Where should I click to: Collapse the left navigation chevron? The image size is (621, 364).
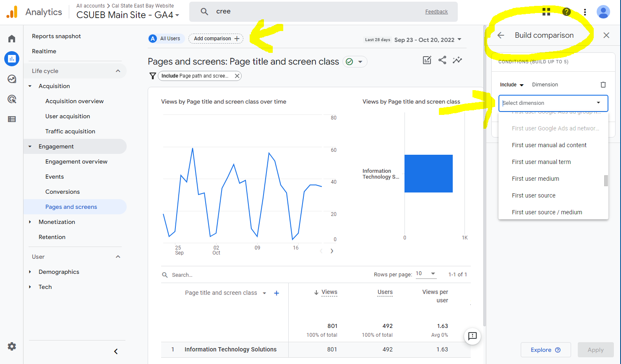click(x=116, y=351)
